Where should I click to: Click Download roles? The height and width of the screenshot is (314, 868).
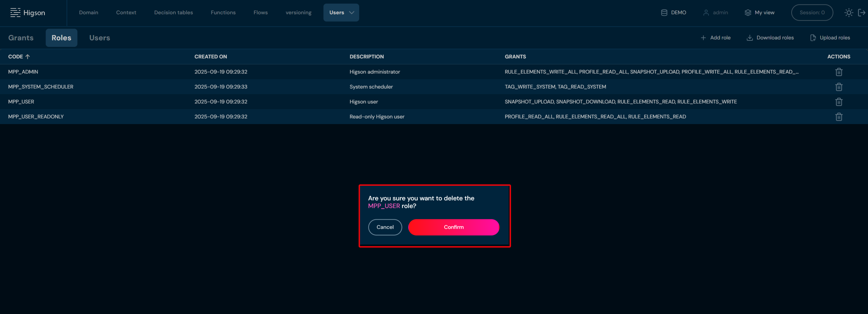click(770, 38)
